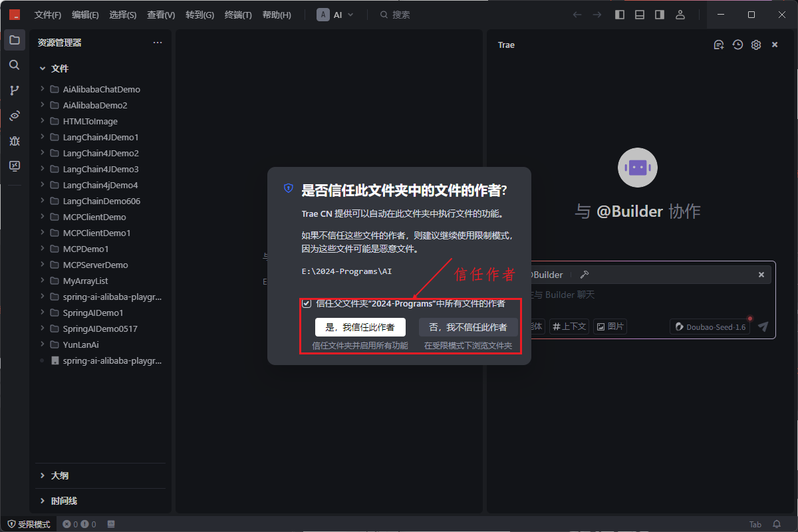Expand the HTMLToImage folder
The width and height of the screenshot is (798, 532).
click(43, 121)
